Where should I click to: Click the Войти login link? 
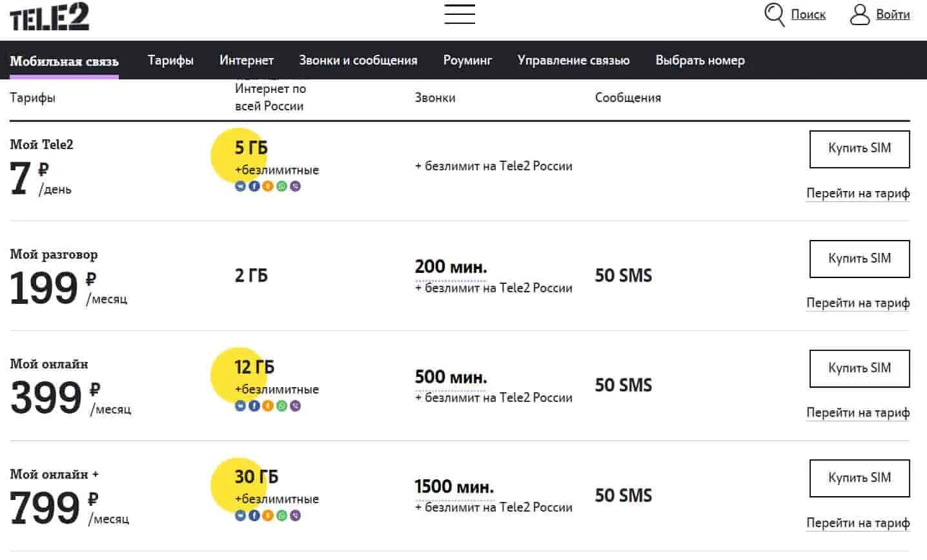893,14
